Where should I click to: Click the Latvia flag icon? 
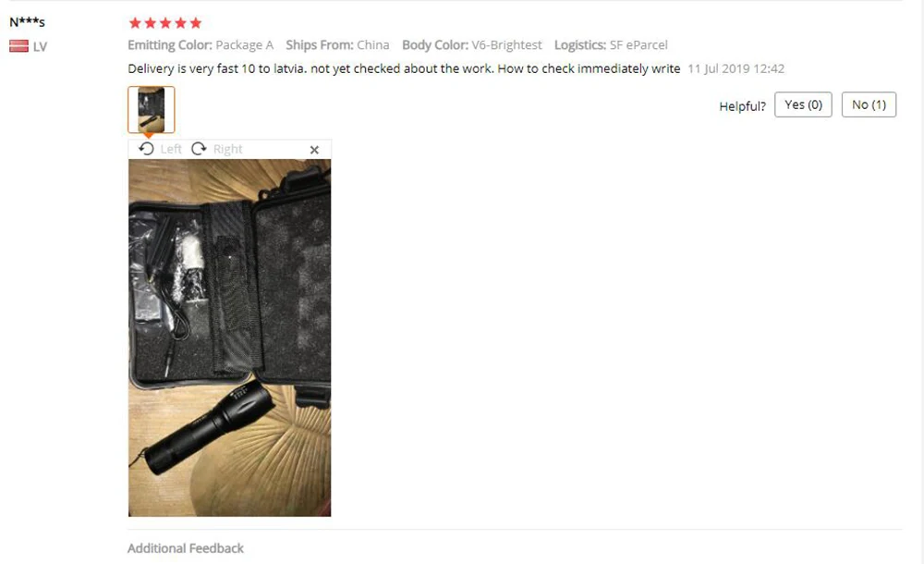pos(18,46)
